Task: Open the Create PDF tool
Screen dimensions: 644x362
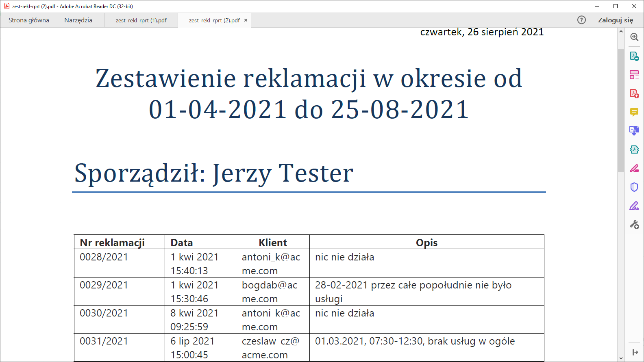Action: click(634, 93)
